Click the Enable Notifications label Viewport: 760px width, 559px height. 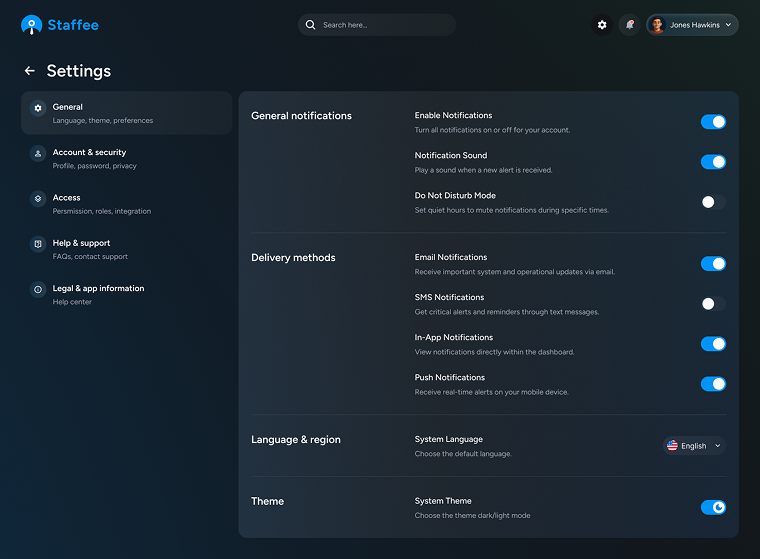453,115
